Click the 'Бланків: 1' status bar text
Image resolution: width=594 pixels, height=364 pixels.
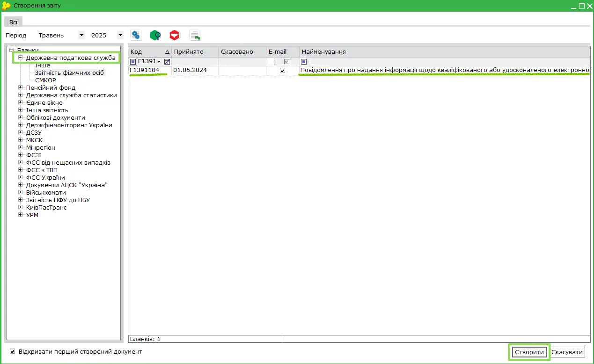point(145,339)
